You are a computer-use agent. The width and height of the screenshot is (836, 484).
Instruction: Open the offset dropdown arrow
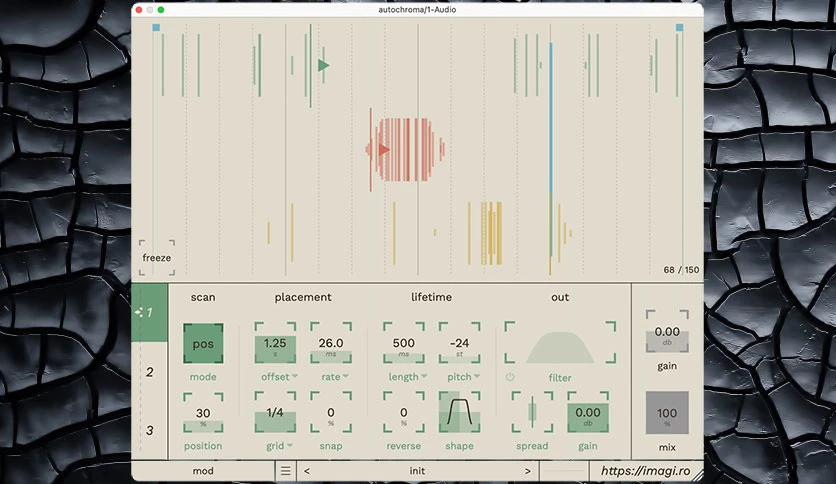[x=295, y=376]
